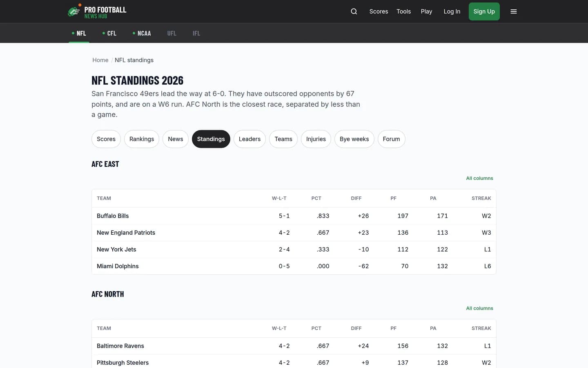Click the AFC North STREAK column header
Viewport: 588px width, 368px height.
click(x=481, y=328)
